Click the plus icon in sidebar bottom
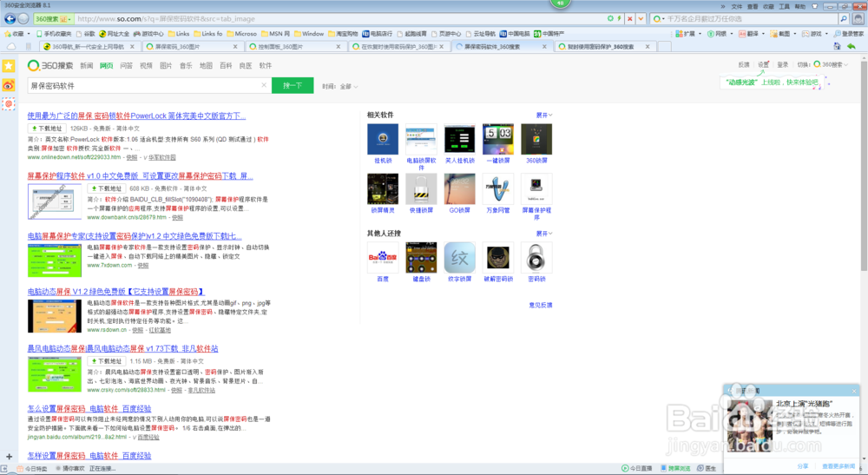868x475 pixels. point(9,457)
